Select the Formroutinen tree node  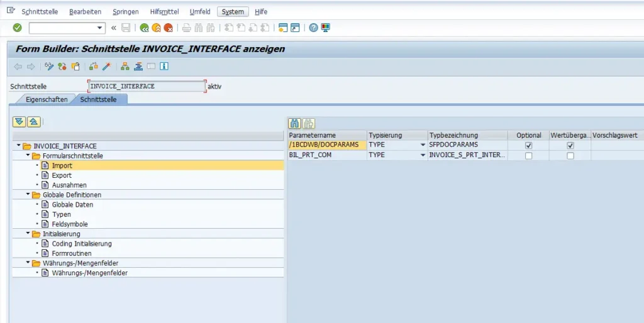72,253
